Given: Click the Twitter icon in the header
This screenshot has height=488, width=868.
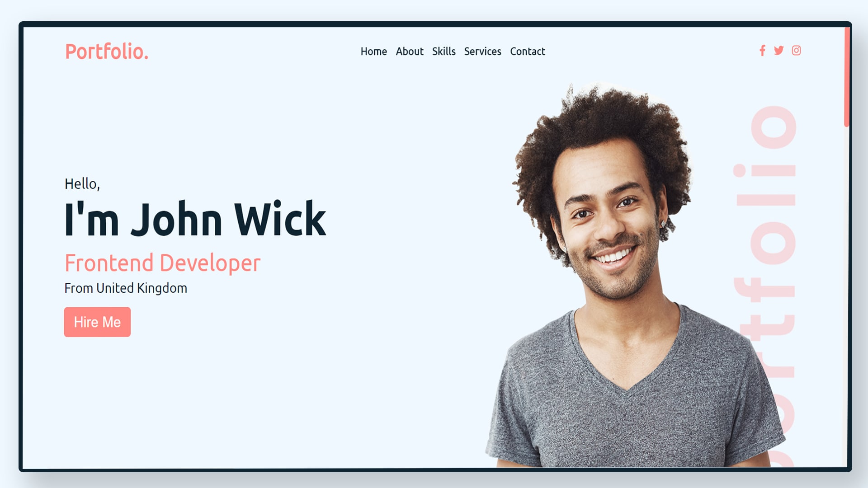Looking at the screenshot, I should 779,51.
